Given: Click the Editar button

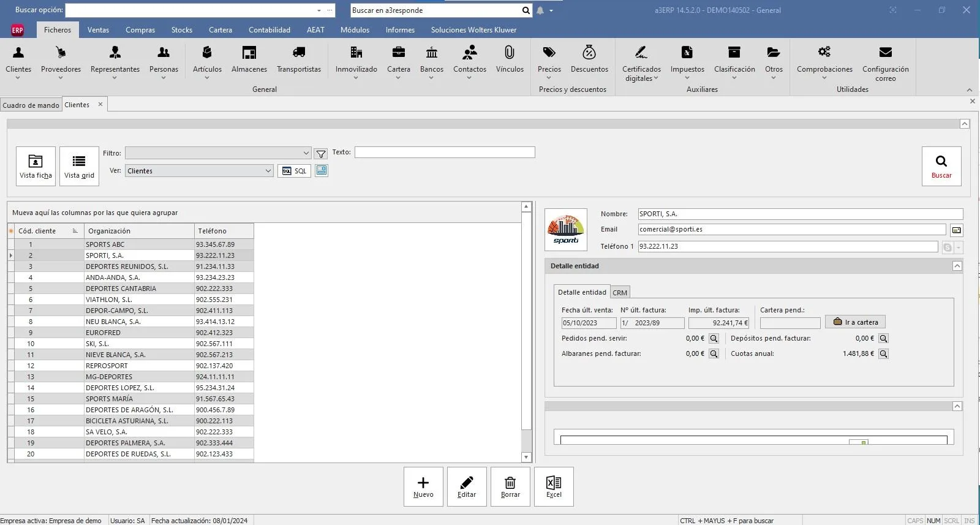Looking at the screenshot, I should point(467,487).
